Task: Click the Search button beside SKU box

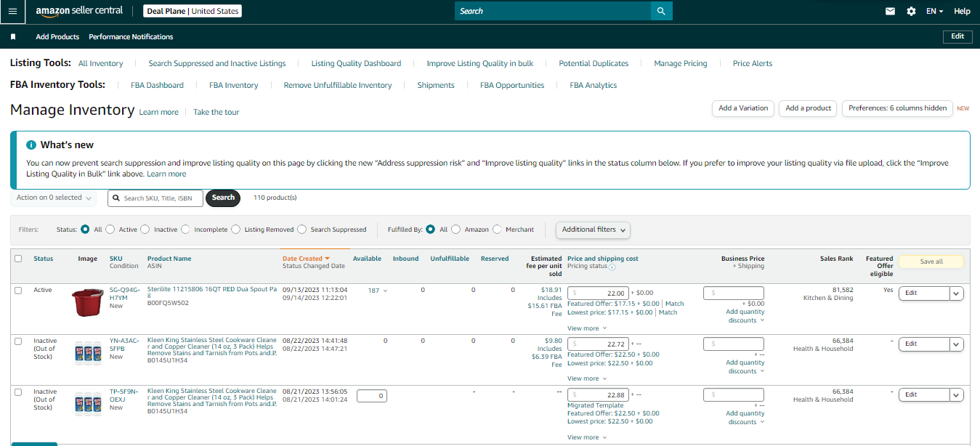Action: 223,198
